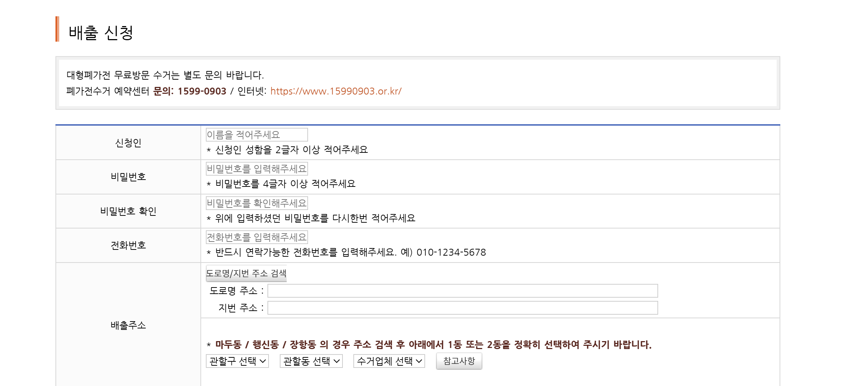Click the 비밀번호 row label
The image size is (868, 386).
pos(128,177)
